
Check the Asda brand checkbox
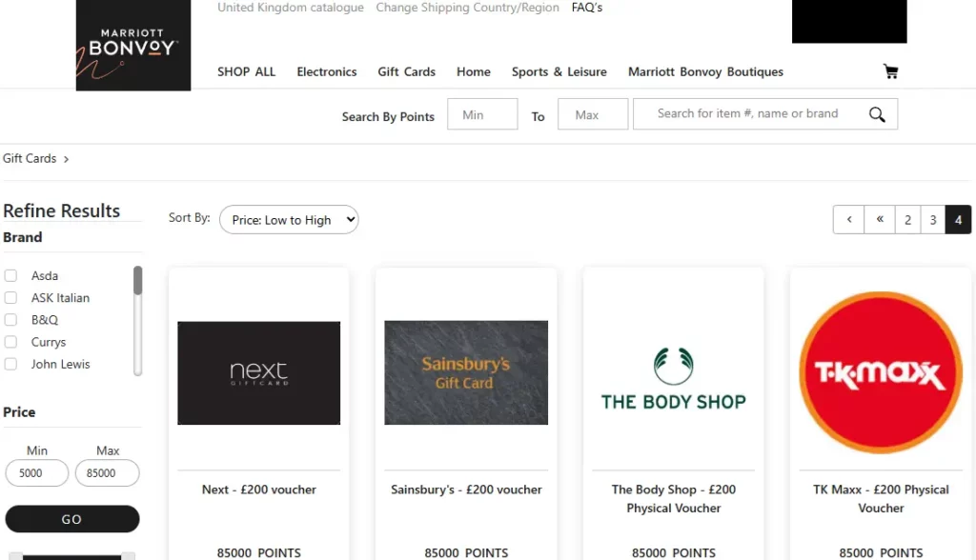tap(11, 276)
